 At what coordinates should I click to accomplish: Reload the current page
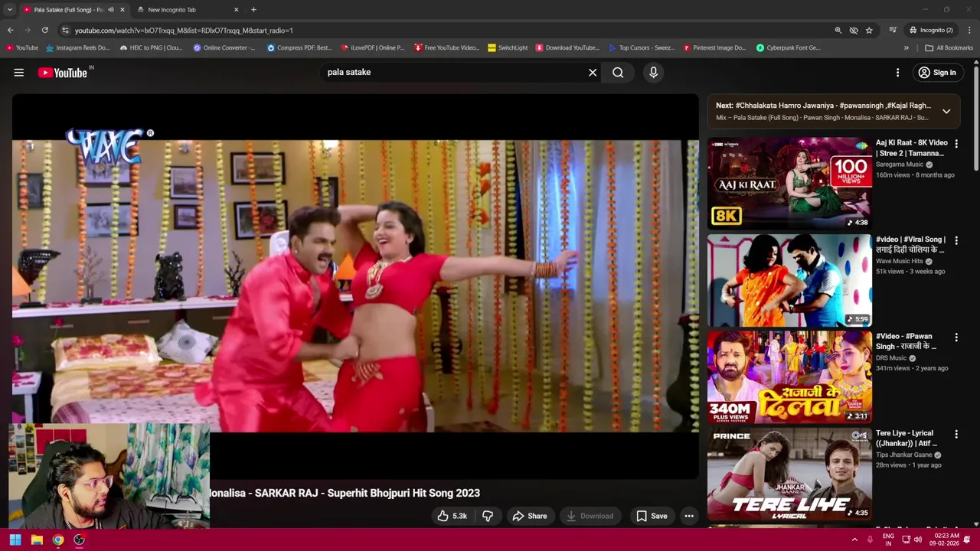(45, 31)
